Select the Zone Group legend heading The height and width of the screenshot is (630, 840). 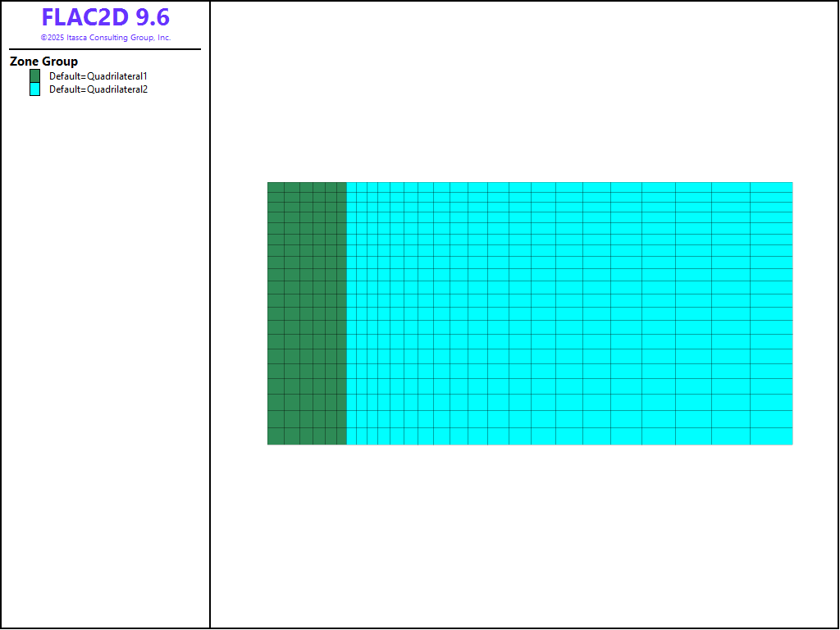tap(43, 62)
